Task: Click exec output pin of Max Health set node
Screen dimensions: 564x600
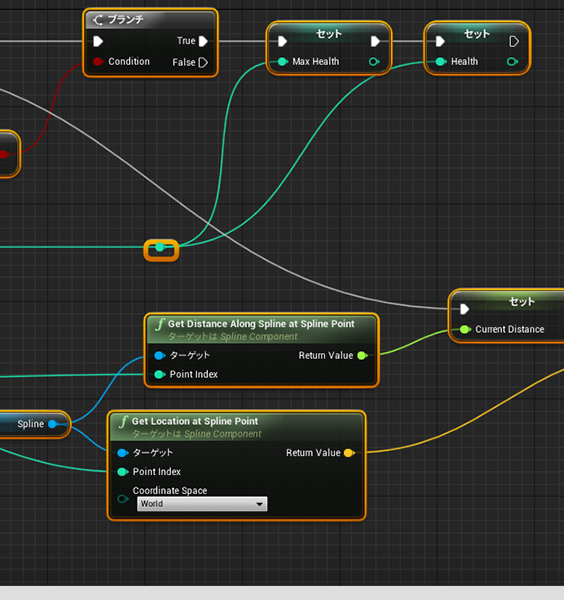Action: point(375,41)
